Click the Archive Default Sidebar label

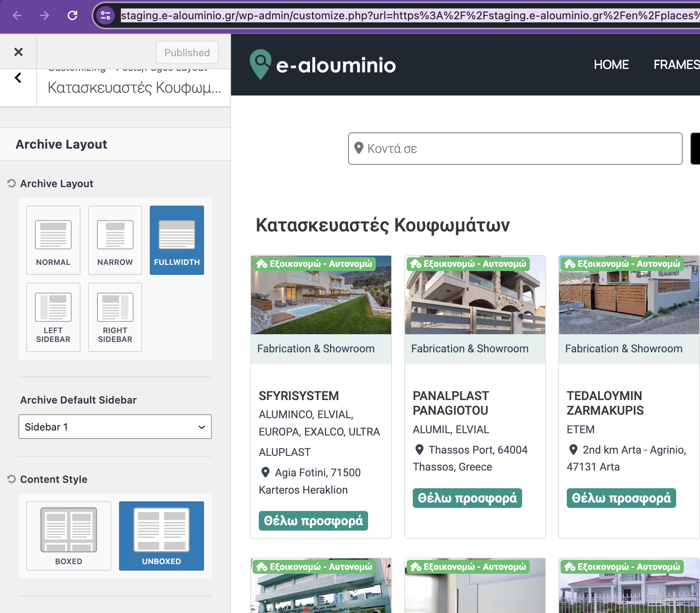click(x=79, y=400)
